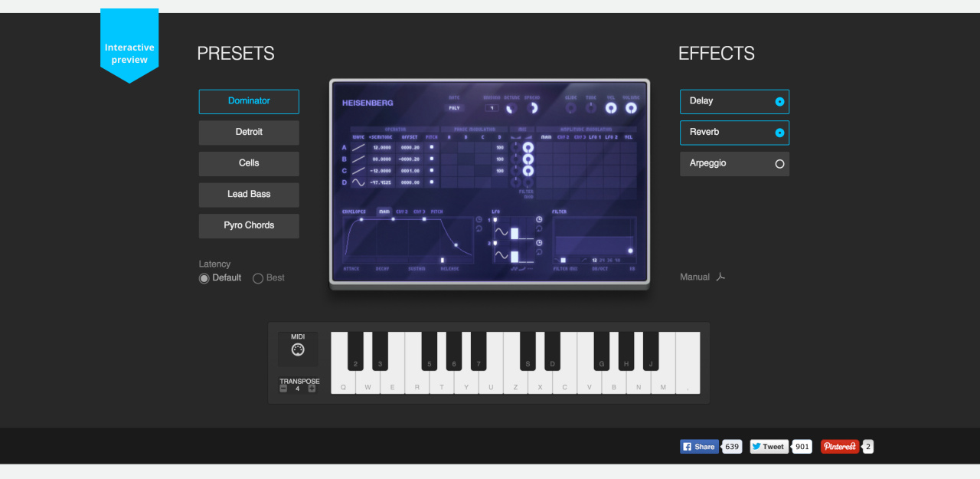This screenshot has width=980, height=479.
Task: Increase transpose with the plus button
Action: click(312, 389)
